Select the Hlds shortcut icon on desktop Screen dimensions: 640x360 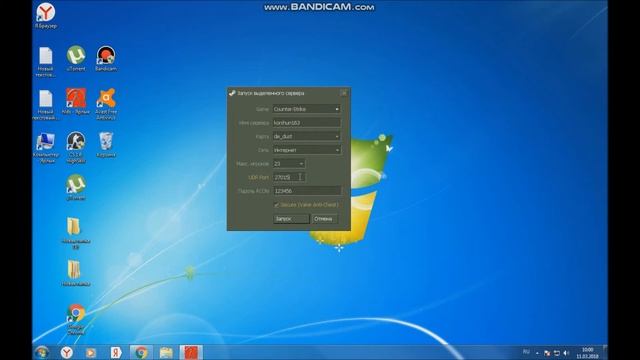point(76,101)
